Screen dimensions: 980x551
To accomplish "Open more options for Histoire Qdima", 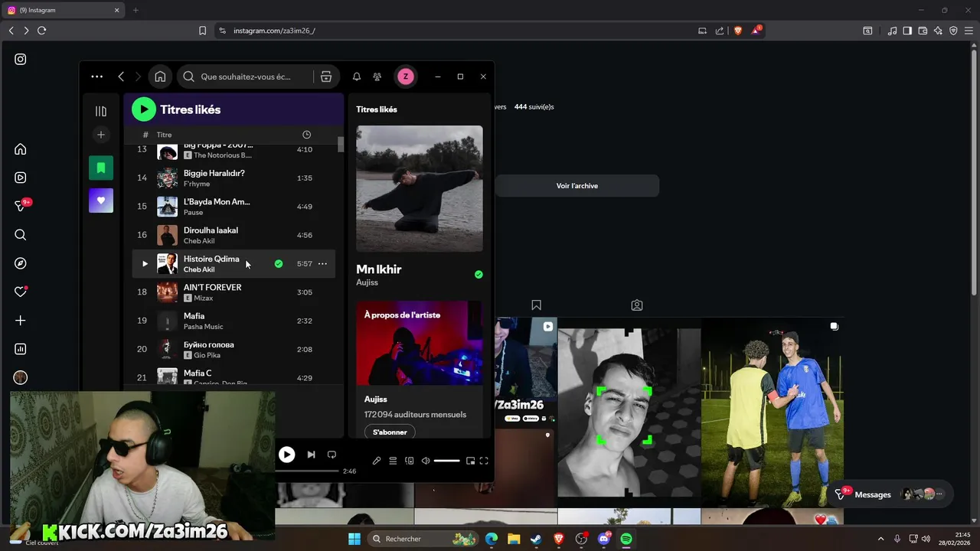I will [322, 264].
